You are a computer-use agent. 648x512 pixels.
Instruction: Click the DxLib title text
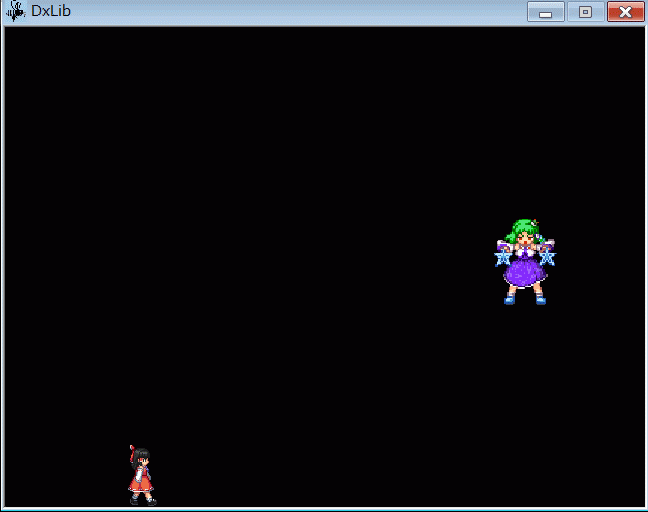click(x=51, y=11)
